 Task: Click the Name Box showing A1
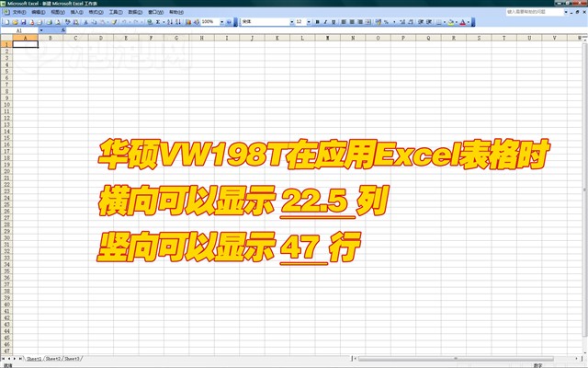19,30
